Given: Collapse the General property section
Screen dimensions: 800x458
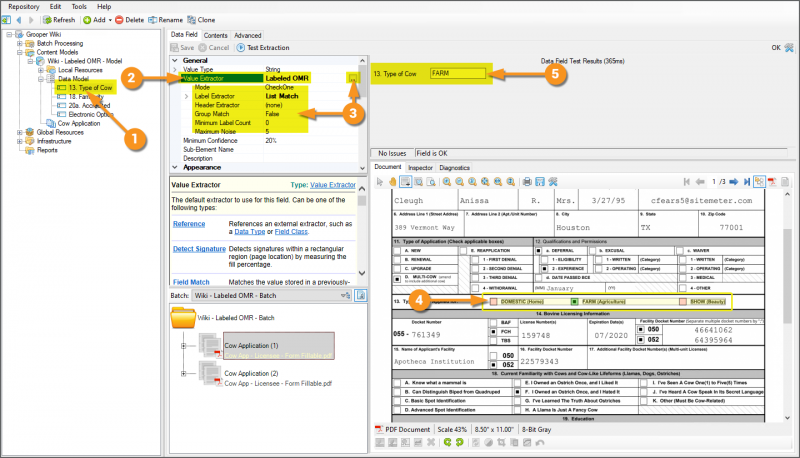Looking at the screenshot, I should coord(175,60).
